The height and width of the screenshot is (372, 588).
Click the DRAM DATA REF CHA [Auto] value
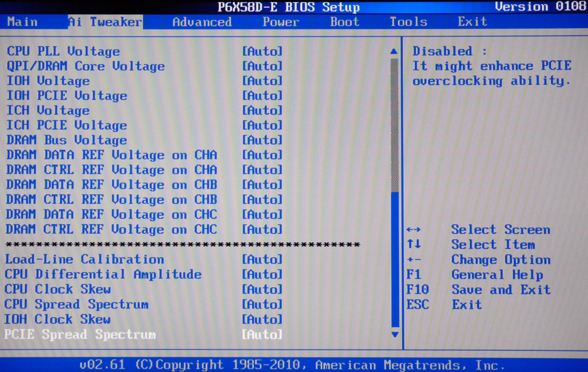[x=263, y=155]
